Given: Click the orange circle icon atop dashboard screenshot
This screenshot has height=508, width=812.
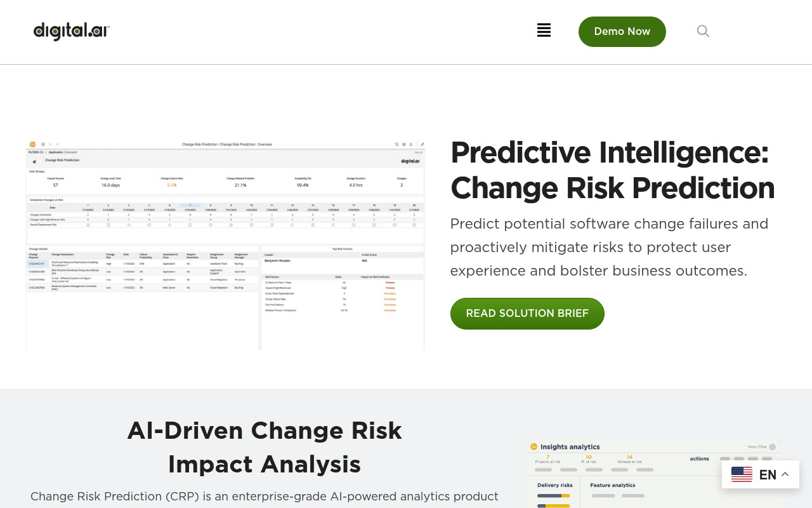Looking at the screenshot, I should pos(32,144).
